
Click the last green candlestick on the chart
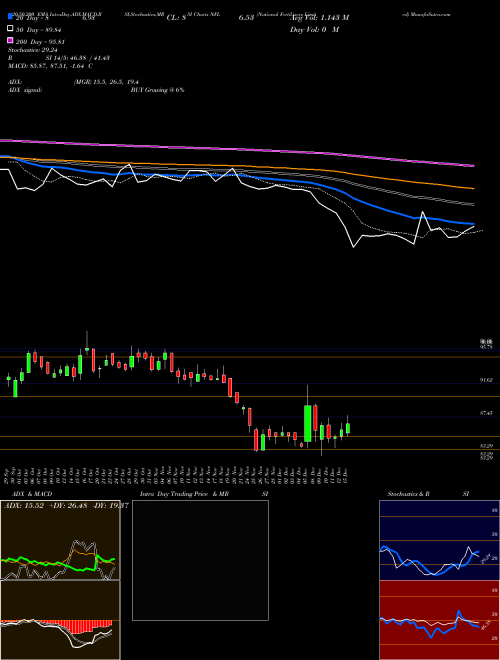(x=348, y=428)
